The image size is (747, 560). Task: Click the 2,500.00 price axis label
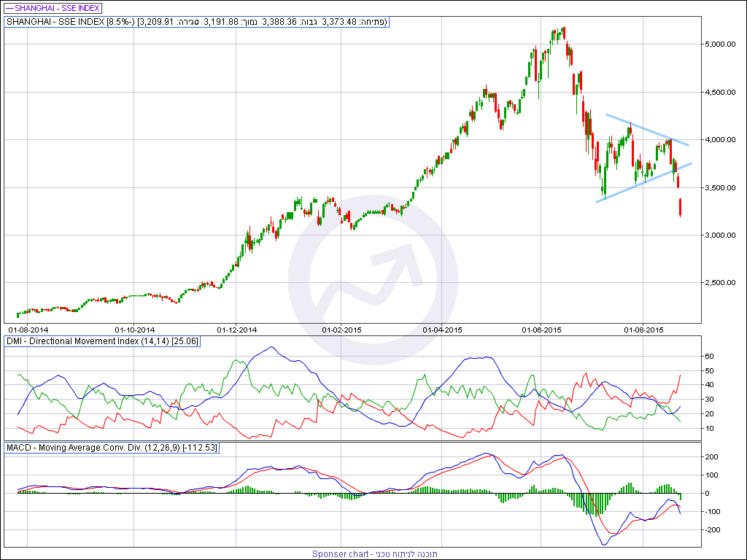(x=720, y=283)
